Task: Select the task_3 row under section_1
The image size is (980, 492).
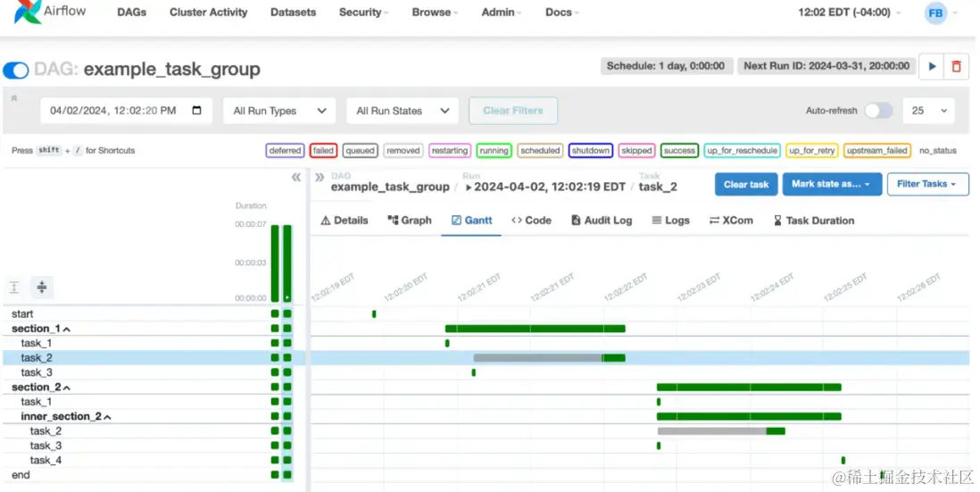Action: 154,372
